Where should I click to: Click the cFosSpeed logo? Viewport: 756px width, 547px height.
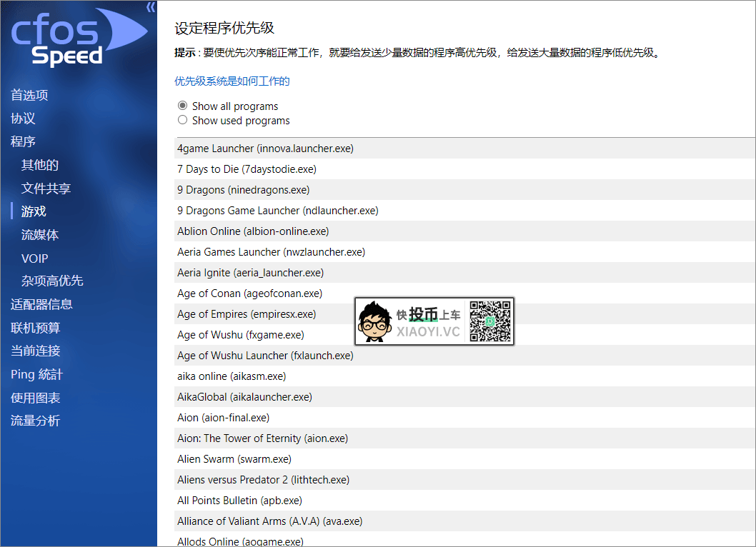point(79,36)
